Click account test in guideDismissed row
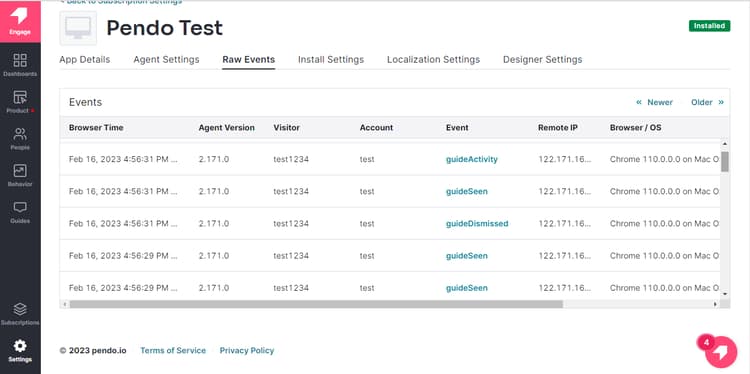The image size is (750, 374). [367, 223]
